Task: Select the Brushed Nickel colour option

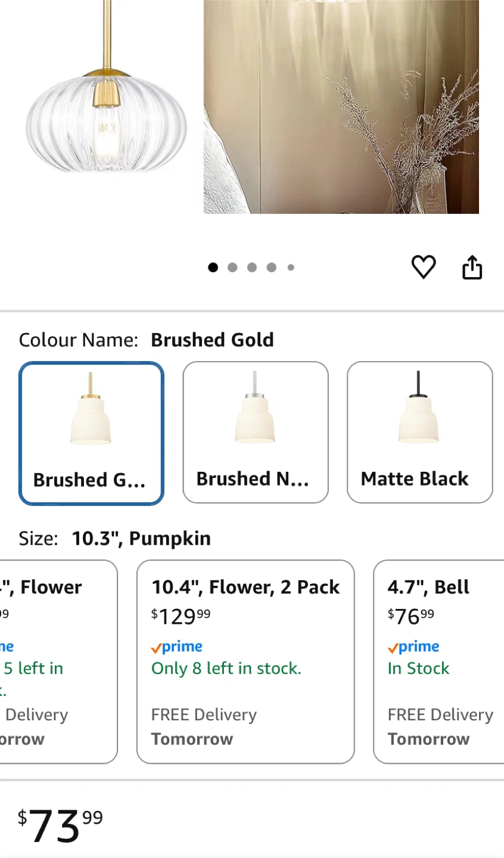Action: [x=255, y=432]
